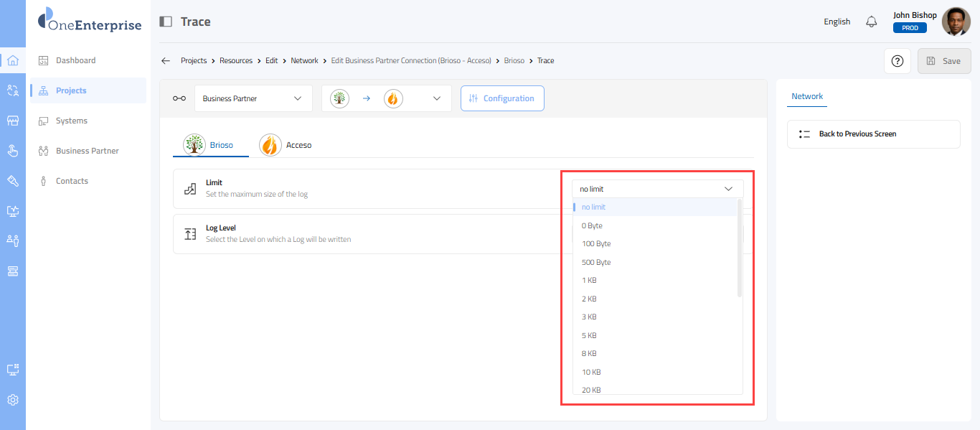Click the touch pointer icon in left rail
The image size is (980, 430).
(x=12, y=151)
